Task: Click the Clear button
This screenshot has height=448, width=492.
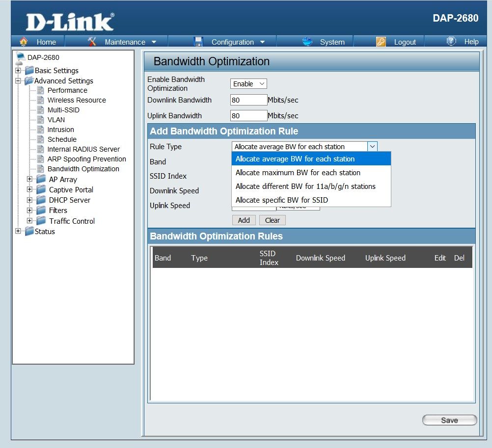Action: [x=273, y=220]
